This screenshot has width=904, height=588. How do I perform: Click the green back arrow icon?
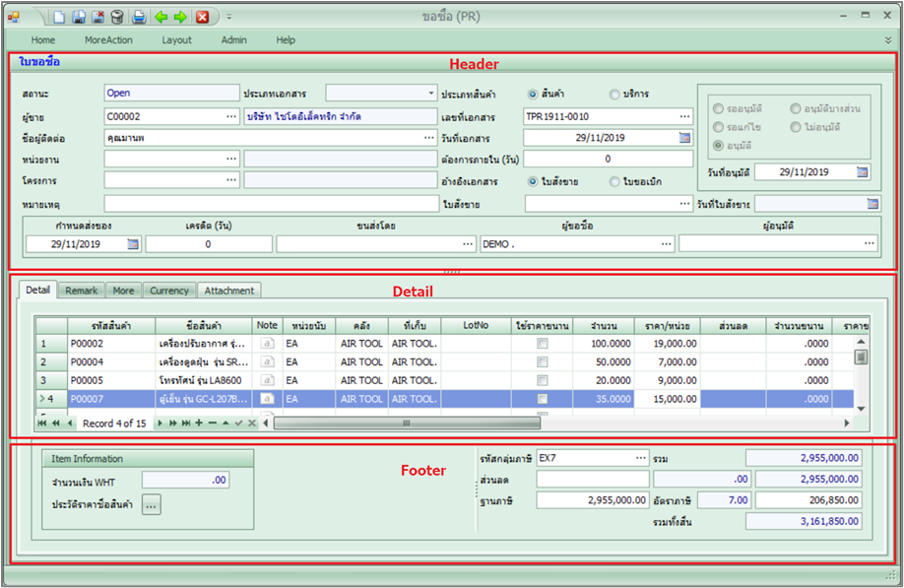click(161, 17)
